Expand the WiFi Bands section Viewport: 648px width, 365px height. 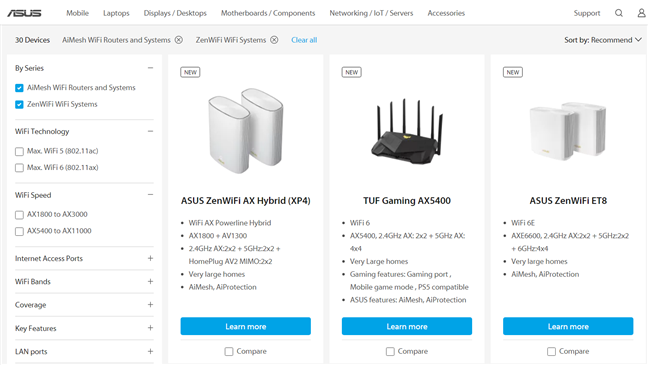point(150,282)
